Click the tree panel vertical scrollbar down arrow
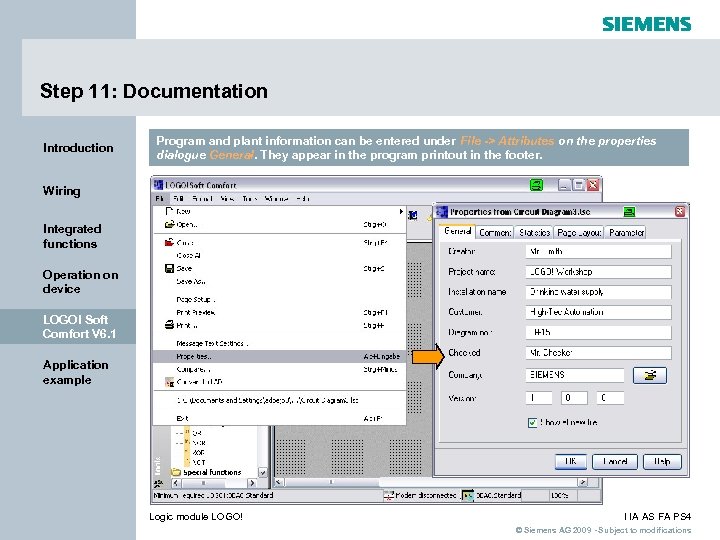 263,472
